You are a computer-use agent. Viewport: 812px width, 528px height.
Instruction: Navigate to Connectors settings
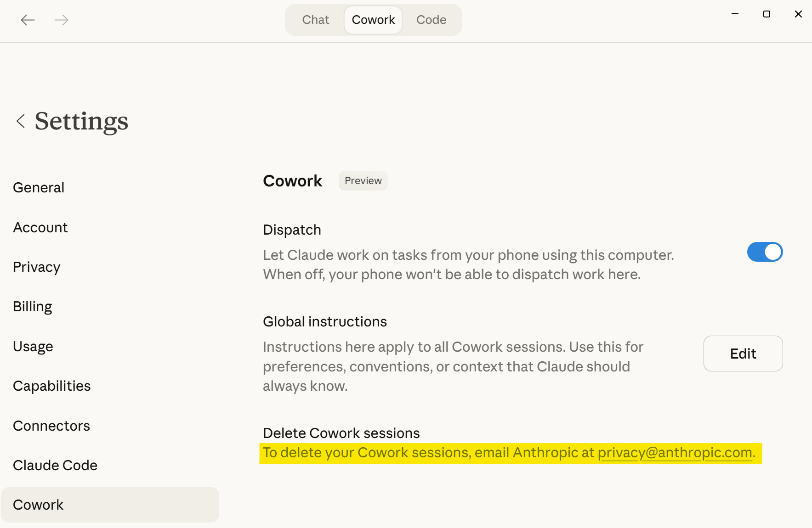point(51,426)
